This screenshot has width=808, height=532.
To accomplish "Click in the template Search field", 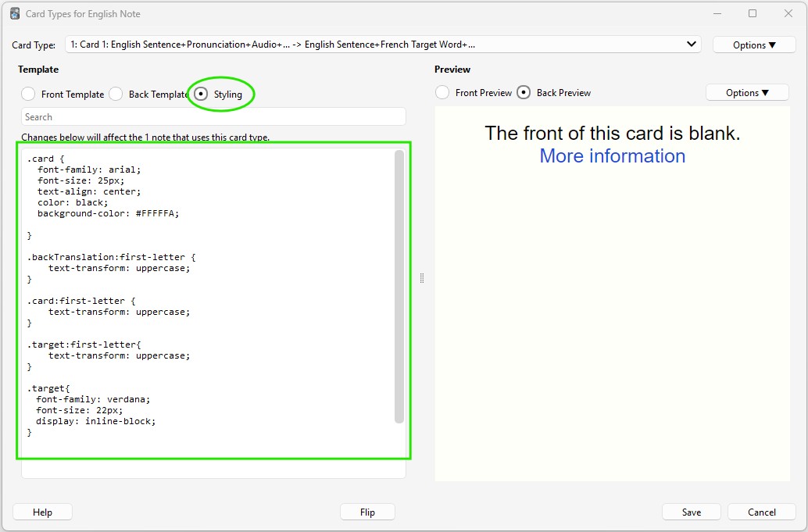I will [213, 117].
